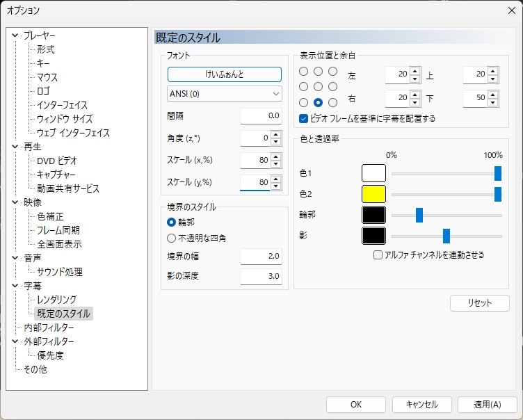
Task: Increase the 角度 (z,°) value
Action: tap(276, 135)
